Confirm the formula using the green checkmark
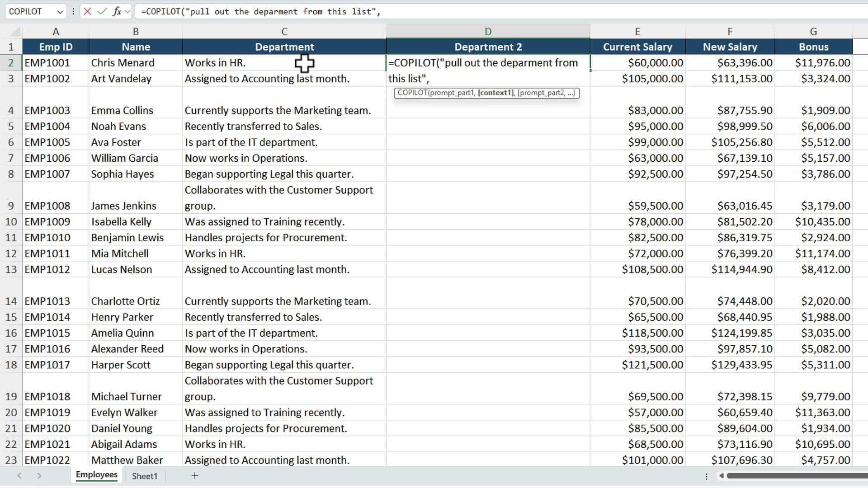 click(102, 11)
